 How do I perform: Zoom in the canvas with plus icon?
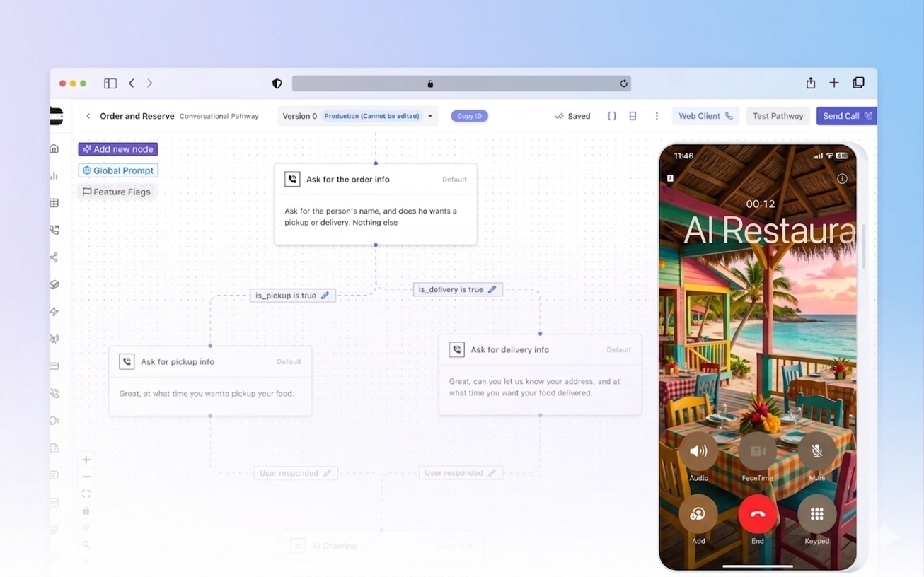(x=86, y=460)
